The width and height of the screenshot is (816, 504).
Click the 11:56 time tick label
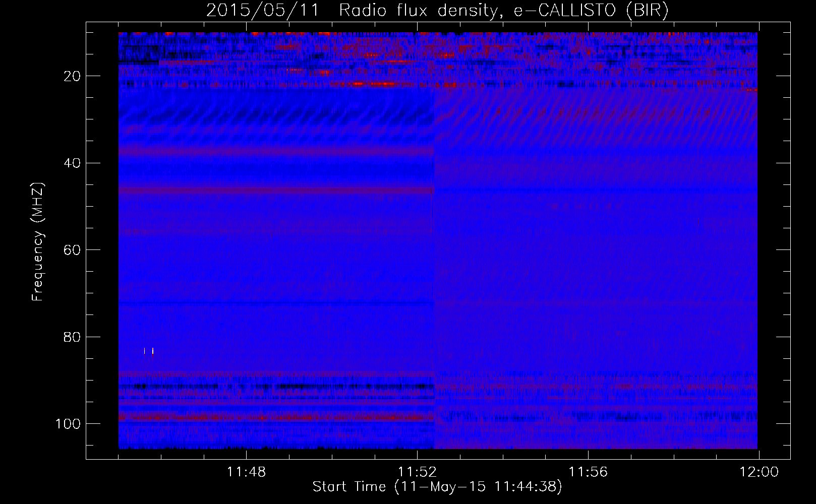pos(588,472)
